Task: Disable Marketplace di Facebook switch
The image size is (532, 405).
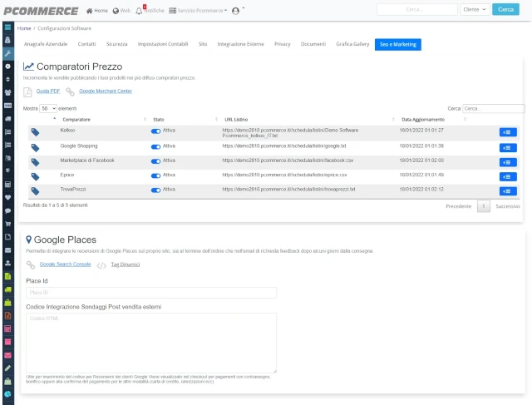Action: tap(155, 161)
